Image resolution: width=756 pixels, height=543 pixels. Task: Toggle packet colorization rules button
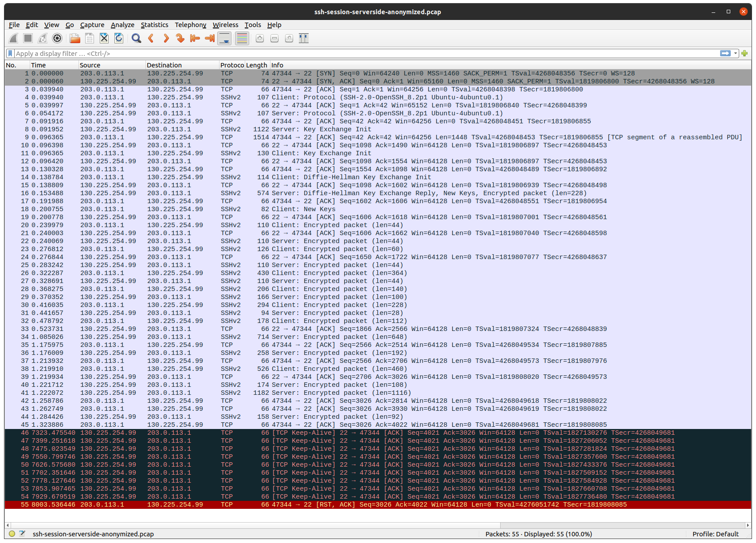(x=242, y=39)
